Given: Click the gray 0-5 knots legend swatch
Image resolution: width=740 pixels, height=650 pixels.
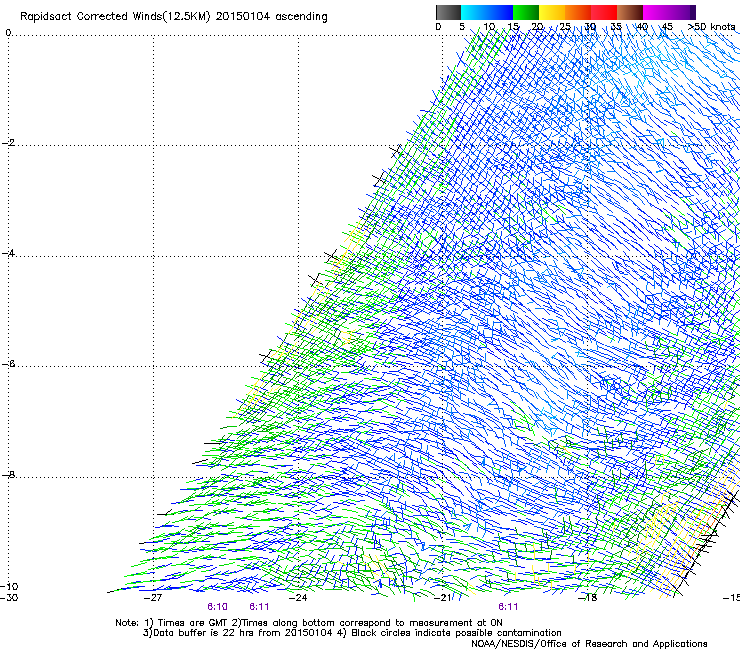Looking at the screenshot, I should click(448, 12).
